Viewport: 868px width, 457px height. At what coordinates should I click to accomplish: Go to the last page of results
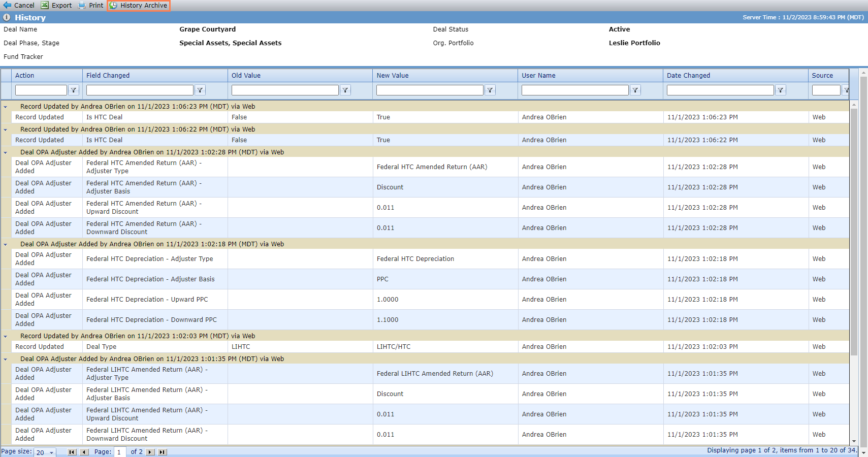click(x=163, y=452)
